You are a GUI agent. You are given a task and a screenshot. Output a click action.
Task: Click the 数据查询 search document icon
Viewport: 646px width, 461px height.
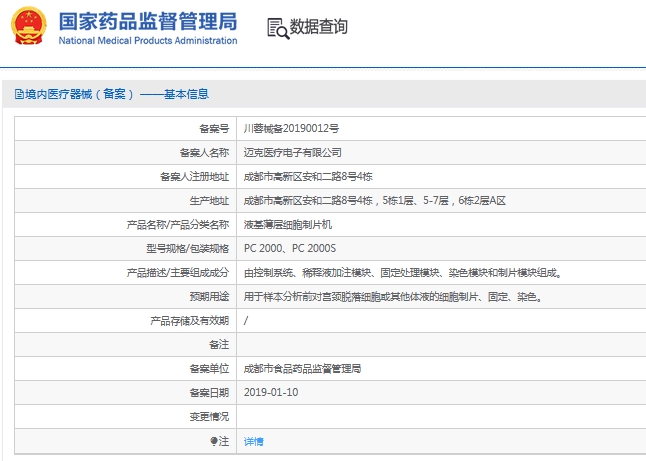pyautogui.click(x=278, y=28)
